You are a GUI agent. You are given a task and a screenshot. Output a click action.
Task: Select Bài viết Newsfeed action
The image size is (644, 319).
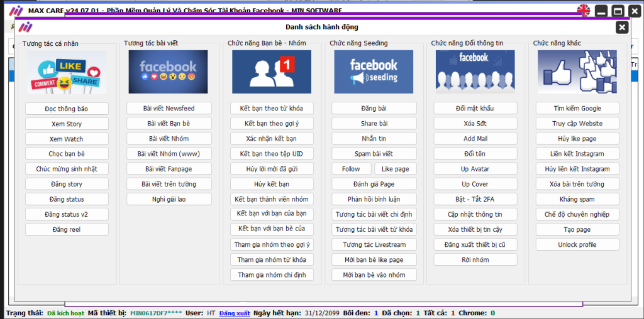(x=169, y=108)
